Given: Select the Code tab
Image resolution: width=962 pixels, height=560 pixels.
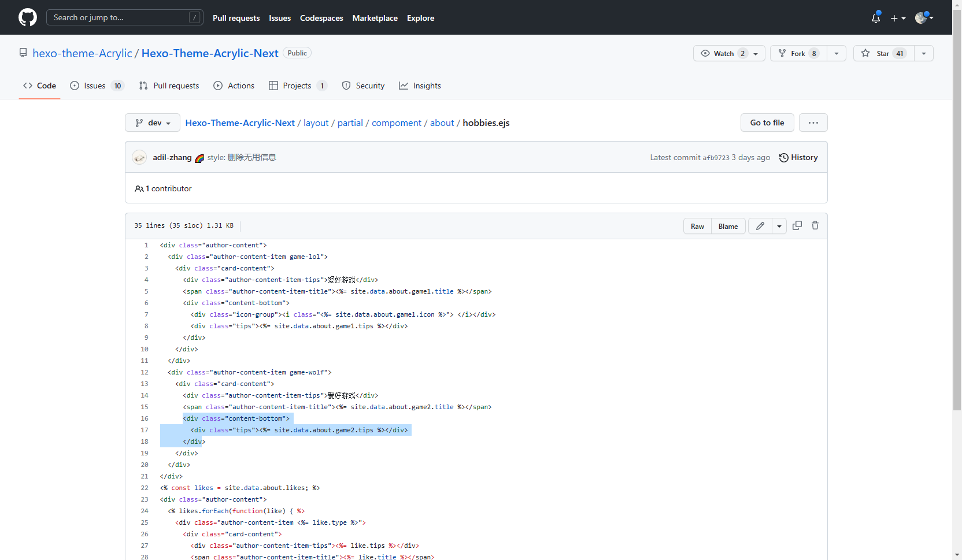Looking at the screenshot, I should (39, 86).
